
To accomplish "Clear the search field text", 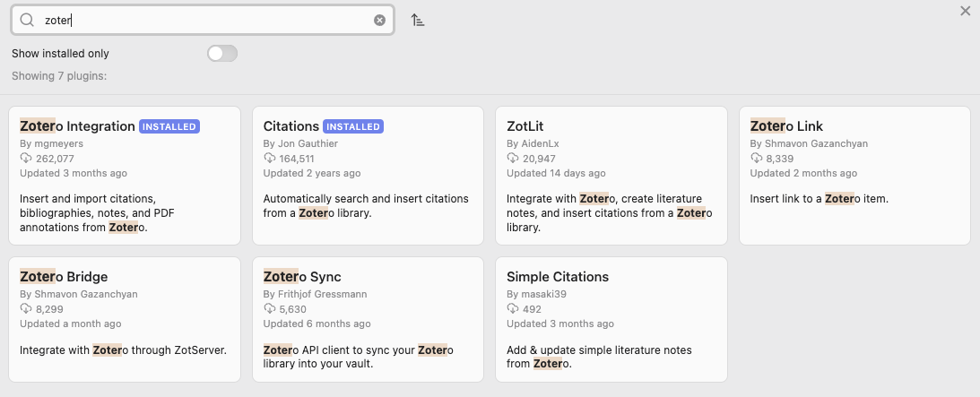I will pyautogui.click(x=379, y=20).
